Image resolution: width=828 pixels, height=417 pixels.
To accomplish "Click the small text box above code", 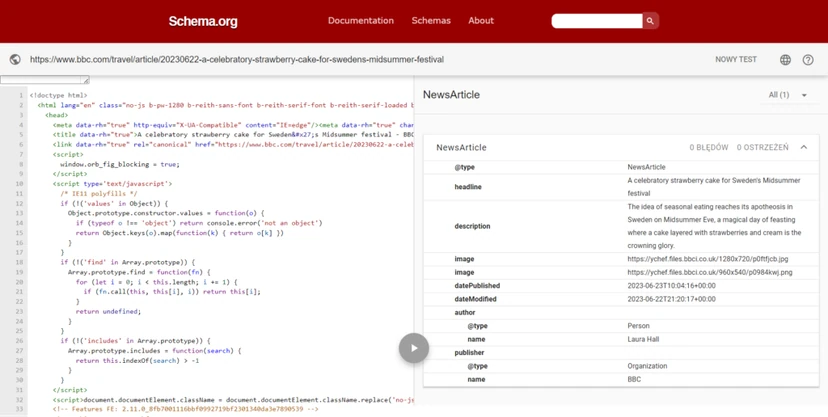I will pos(45,80).
